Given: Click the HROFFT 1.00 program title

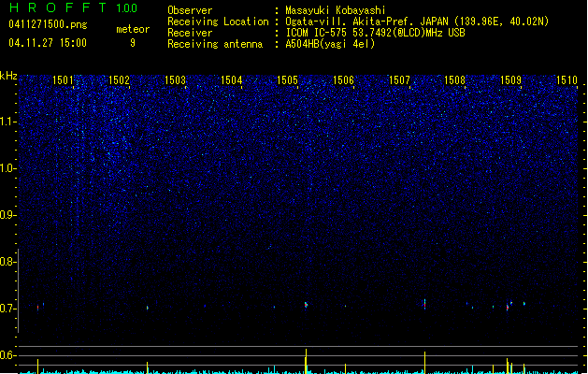Looking at the screenshot, I should 74,7.
